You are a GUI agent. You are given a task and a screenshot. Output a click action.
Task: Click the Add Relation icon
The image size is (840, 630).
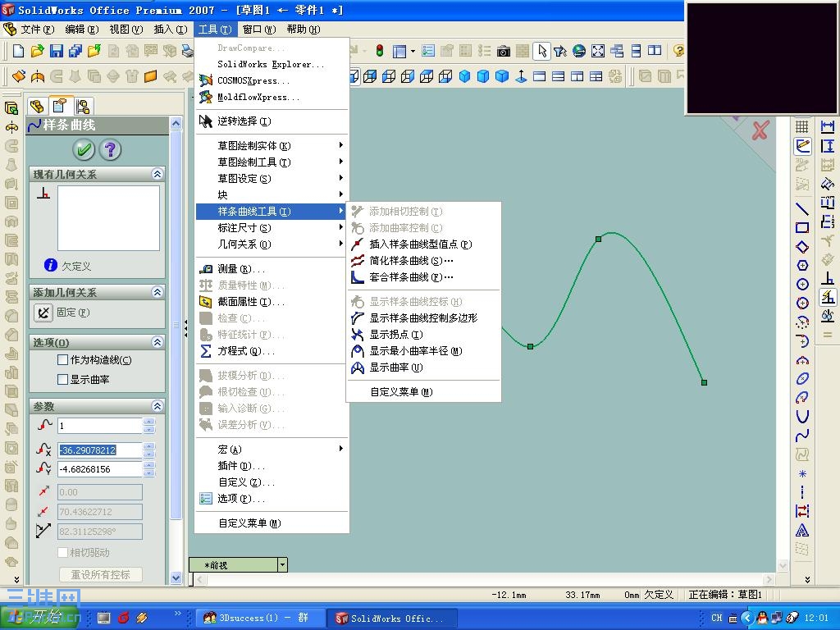click(x=828, y=277)
